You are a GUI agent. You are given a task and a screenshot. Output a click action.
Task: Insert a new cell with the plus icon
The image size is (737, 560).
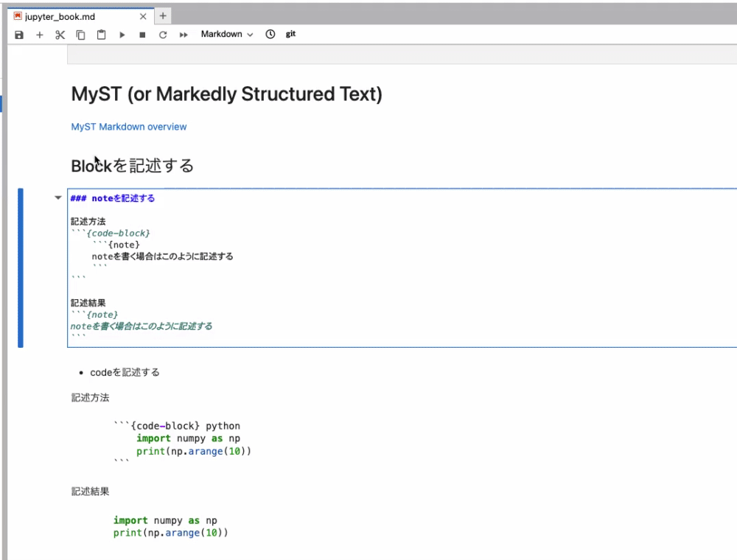click(40, 35)
